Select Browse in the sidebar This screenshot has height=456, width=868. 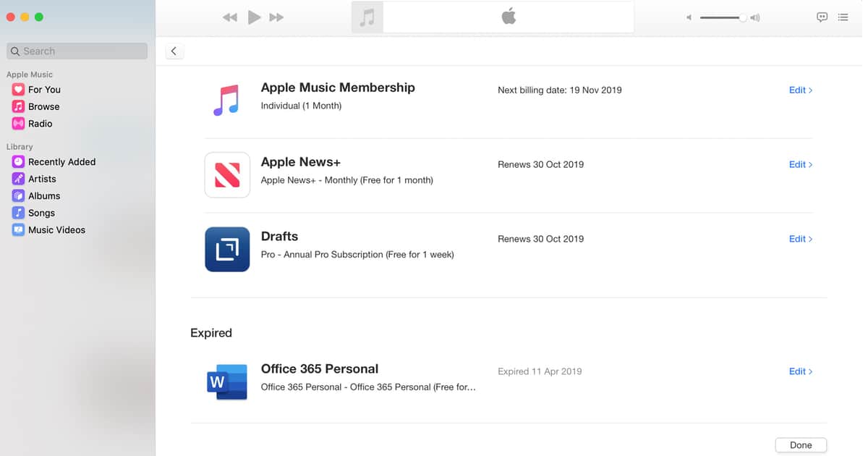pyautogui.click(x=43, y=106)
